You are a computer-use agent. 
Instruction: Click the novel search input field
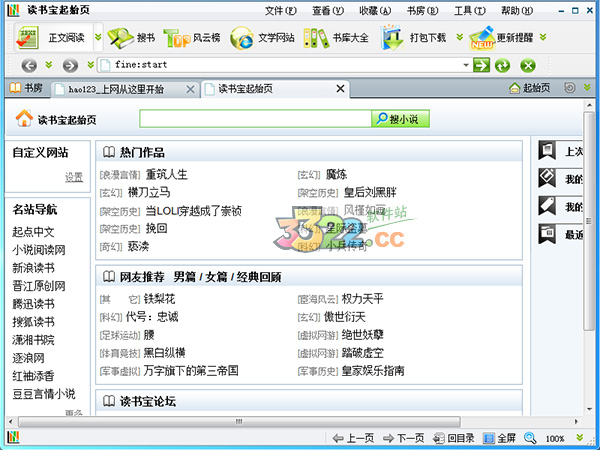point(255,119)
